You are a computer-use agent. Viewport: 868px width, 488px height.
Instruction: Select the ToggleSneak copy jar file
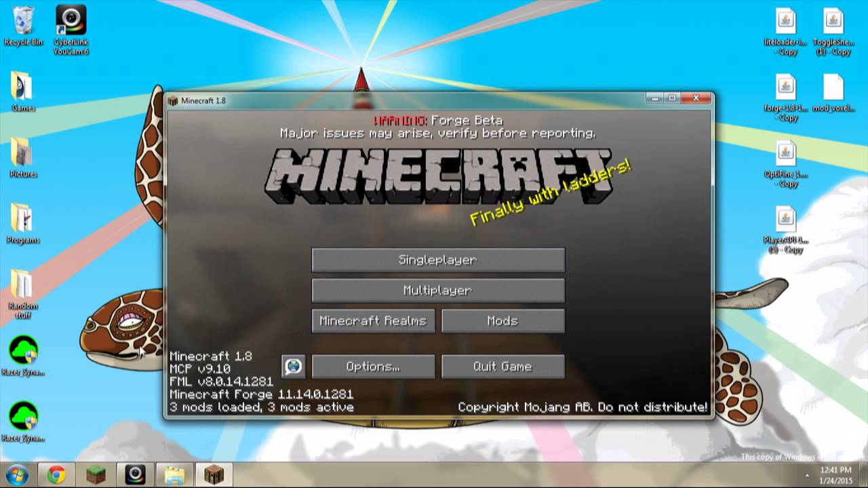(x=833, y=32)
